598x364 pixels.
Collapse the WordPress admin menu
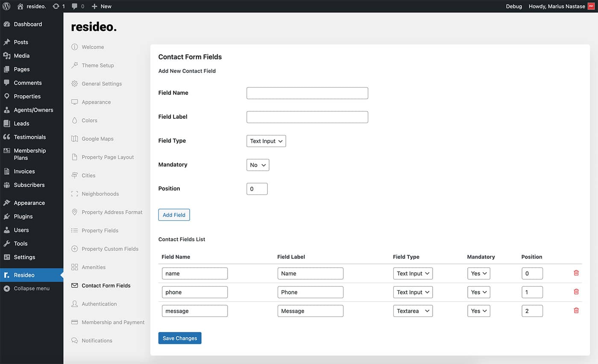point(31,288)
